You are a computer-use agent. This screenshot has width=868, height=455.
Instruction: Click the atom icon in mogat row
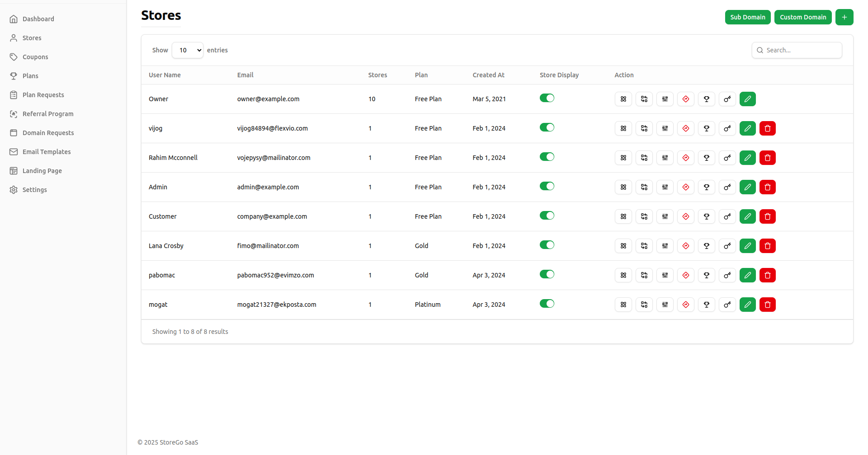pyautogui.click(x=623, y=305)
